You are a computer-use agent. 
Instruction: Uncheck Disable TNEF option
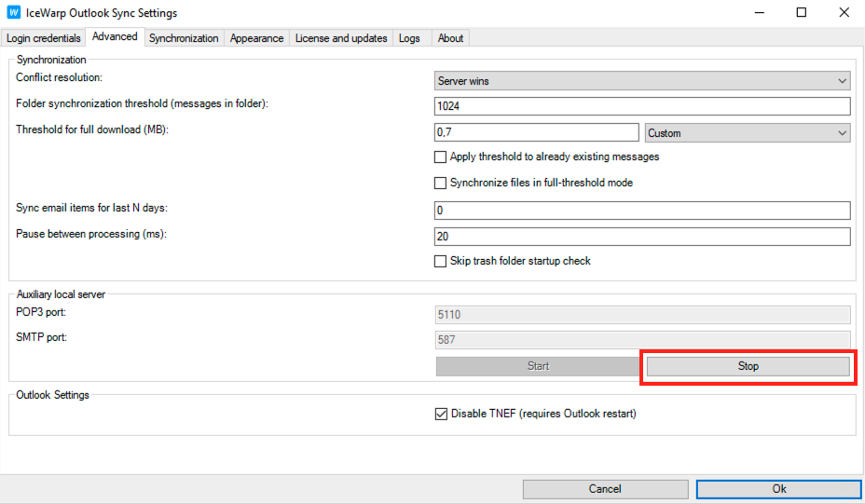click(441, 414)
